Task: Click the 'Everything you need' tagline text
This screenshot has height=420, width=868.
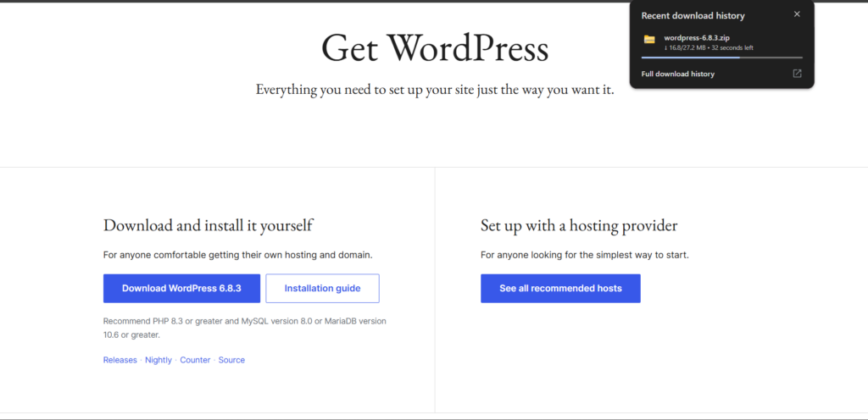Action: click(435, 89)
